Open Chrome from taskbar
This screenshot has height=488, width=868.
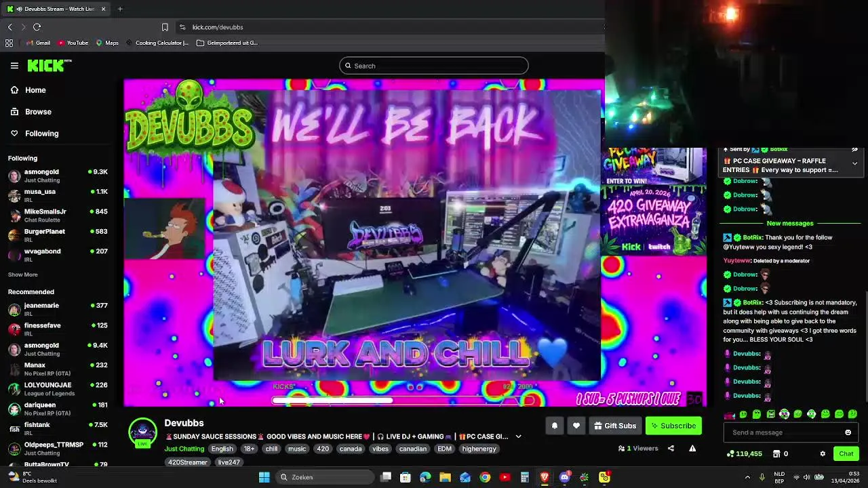point(485,477)
